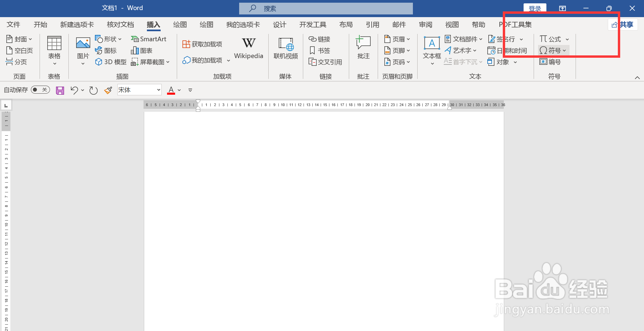This screenshot has width=644, height=331.
Task: Add a Comment (批注)
Action: [x=363, y=48]
